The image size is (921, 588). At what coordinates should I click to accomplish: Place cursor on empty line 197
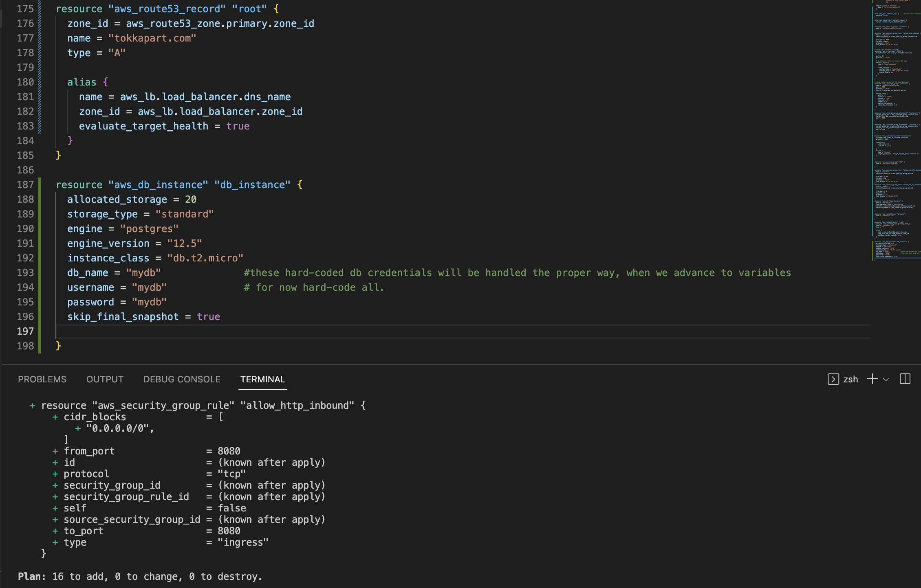click(245, 331)
